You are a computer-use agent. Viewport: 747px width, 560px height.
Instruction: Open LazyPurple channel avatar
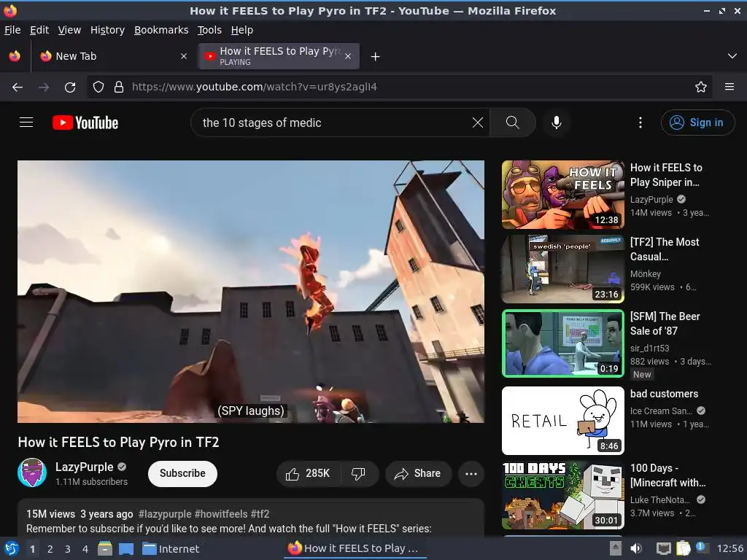32,472
